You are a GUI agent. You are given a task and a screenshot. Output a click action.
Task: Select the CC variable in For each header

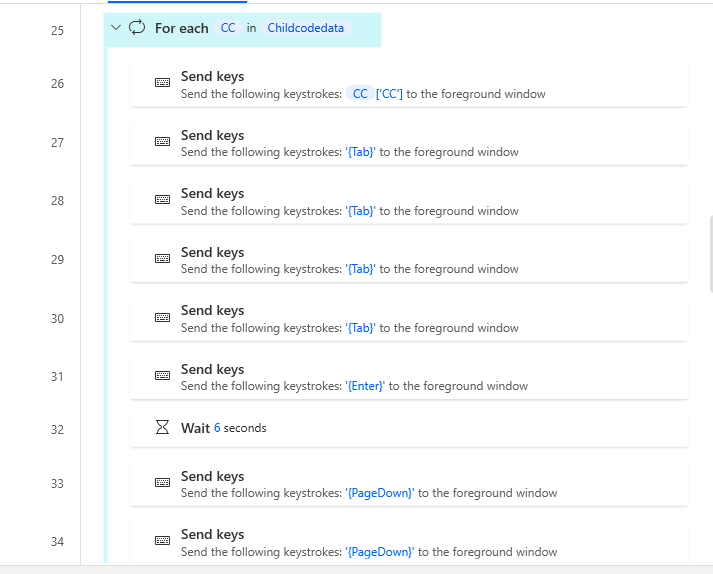228,28
